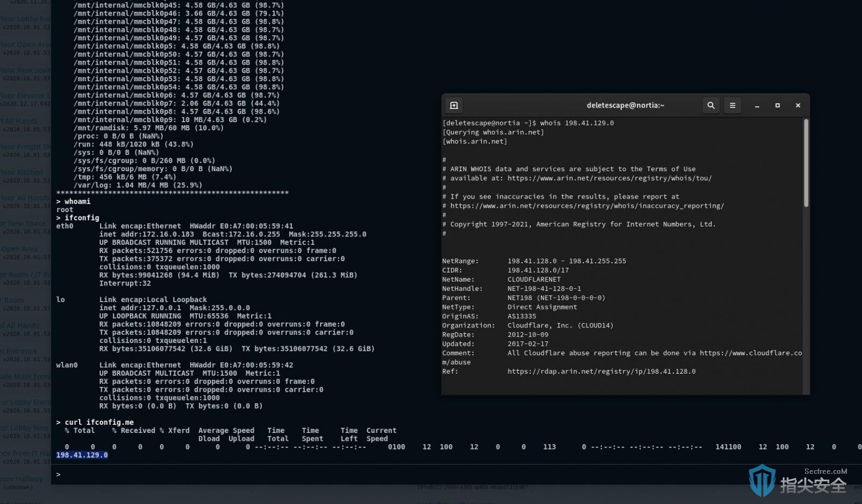Open the ARIN inaccuracy reporting URL
The image size is (862, 504).
[587, 206]
